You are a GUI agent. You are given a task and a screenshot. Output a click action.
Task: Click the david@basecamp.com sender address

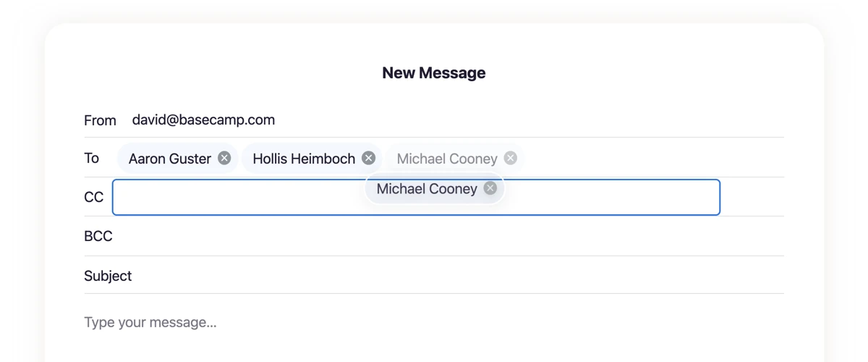203,120
